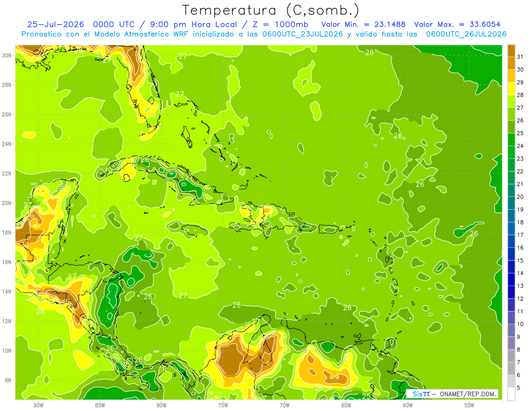Click the '90W' longitude axis label
Screen dimensions: 532x411
38,405
